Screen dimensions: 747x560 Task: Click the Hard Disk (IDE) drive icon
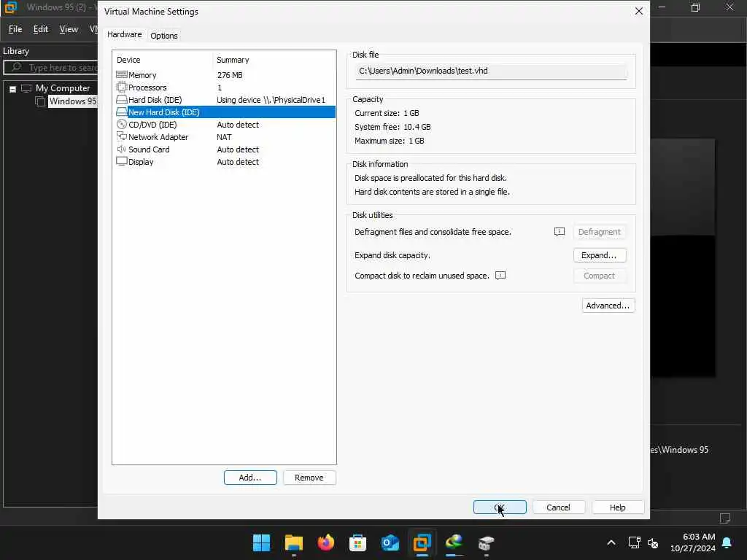click(x=122, y=99)
